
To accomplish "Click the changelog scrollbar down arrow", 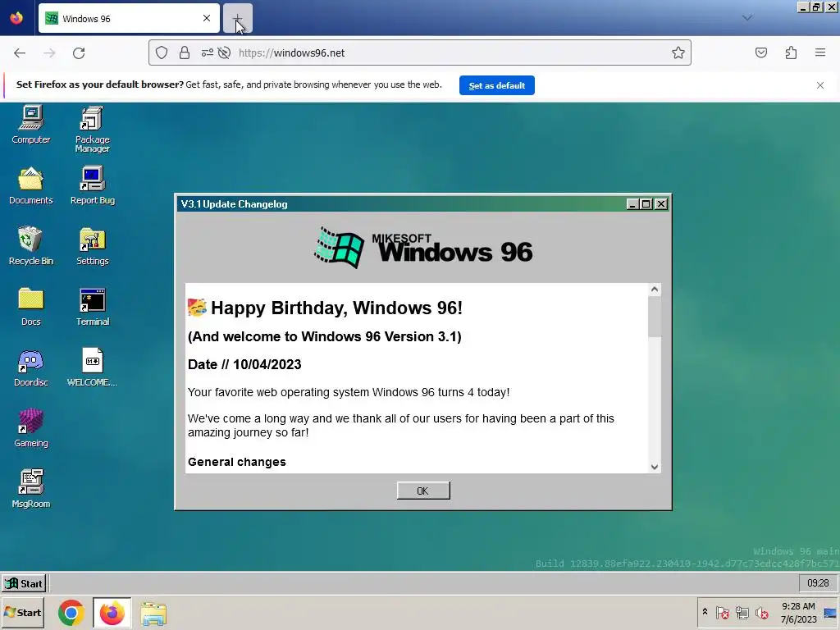I will 654,467.
